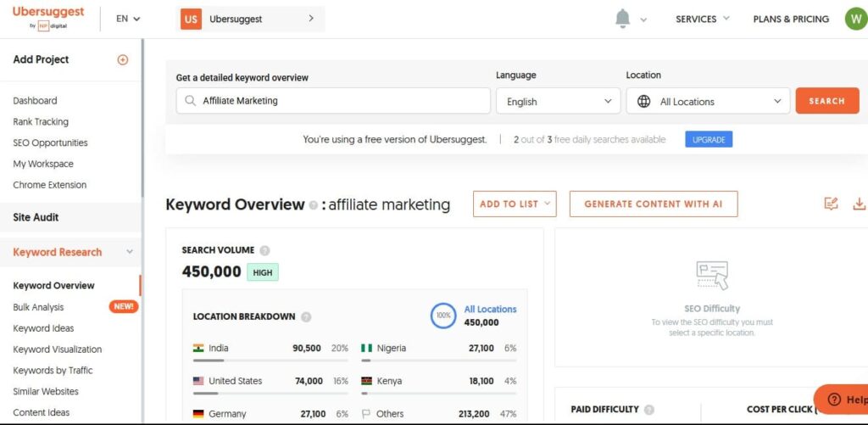Click India's volume bar
Viewport: 868px width, 425px height.
[x=270, y=361]
